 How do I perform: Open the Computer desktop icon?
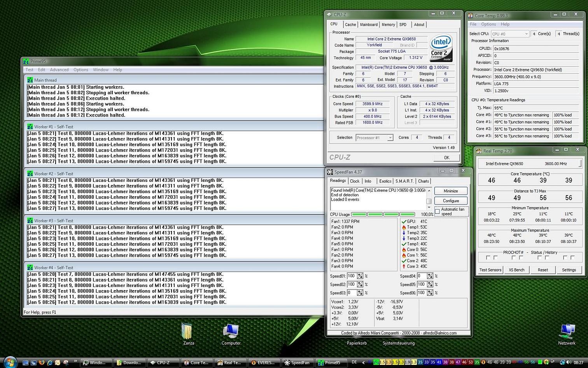pos(231,332)
